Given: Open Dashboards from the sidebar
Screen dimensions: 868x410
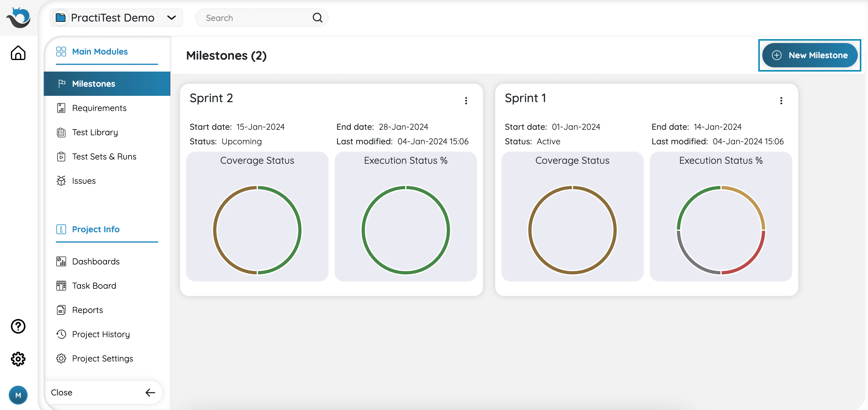Looking at the screenshot, I should (96, 261).
